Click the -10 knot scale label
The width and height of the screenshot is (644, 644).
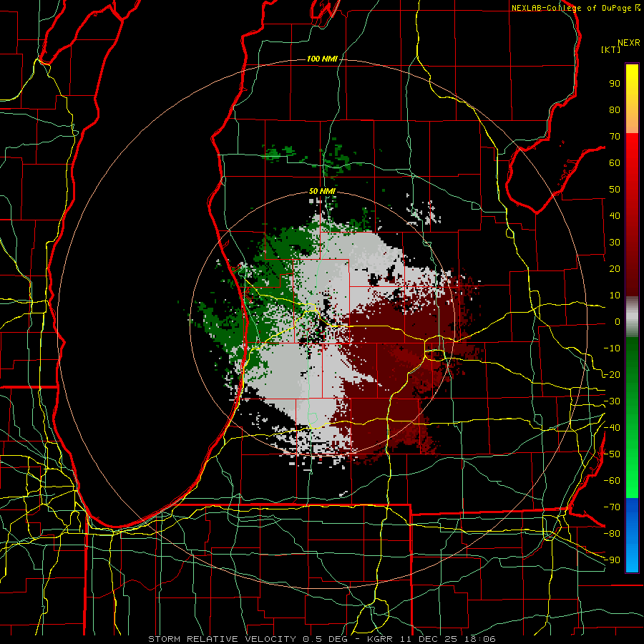point(612,348)
